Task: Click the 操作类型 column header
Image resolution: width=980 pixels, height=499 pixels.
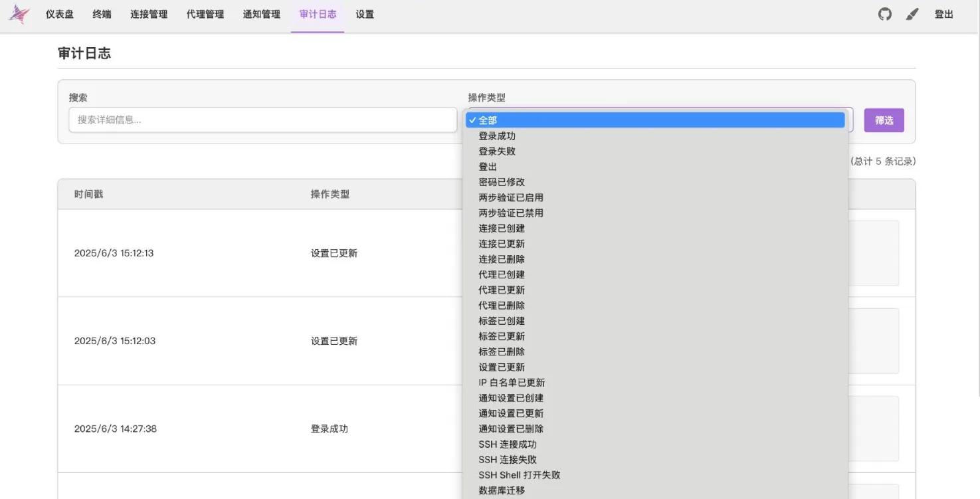Action: coord(330,194)
